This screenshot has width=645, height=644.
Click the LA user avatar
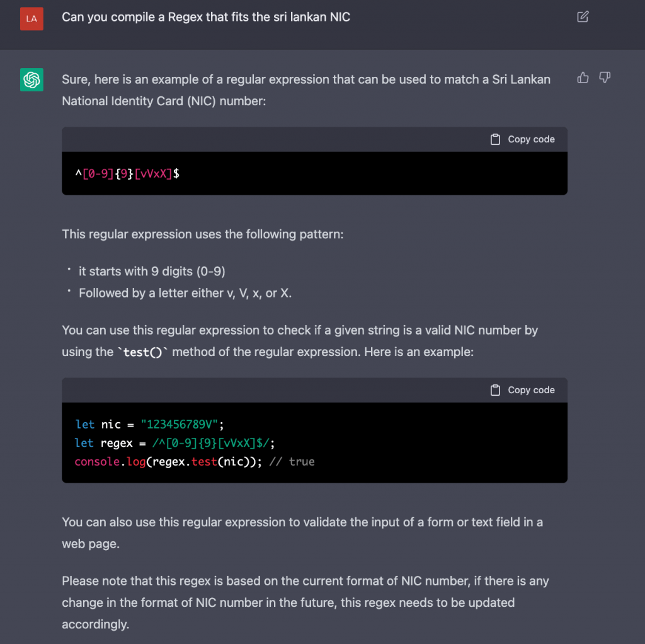tap(31, 19)
